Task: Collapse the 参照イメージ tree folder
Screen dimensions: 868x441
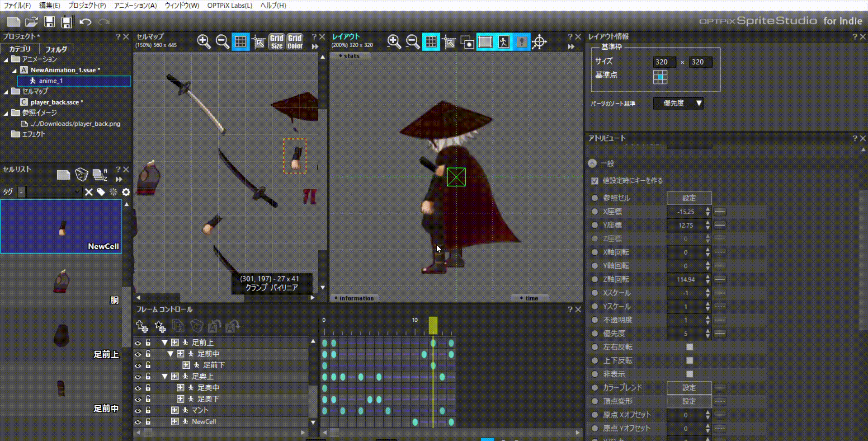Action: click(x=6, y=113)
